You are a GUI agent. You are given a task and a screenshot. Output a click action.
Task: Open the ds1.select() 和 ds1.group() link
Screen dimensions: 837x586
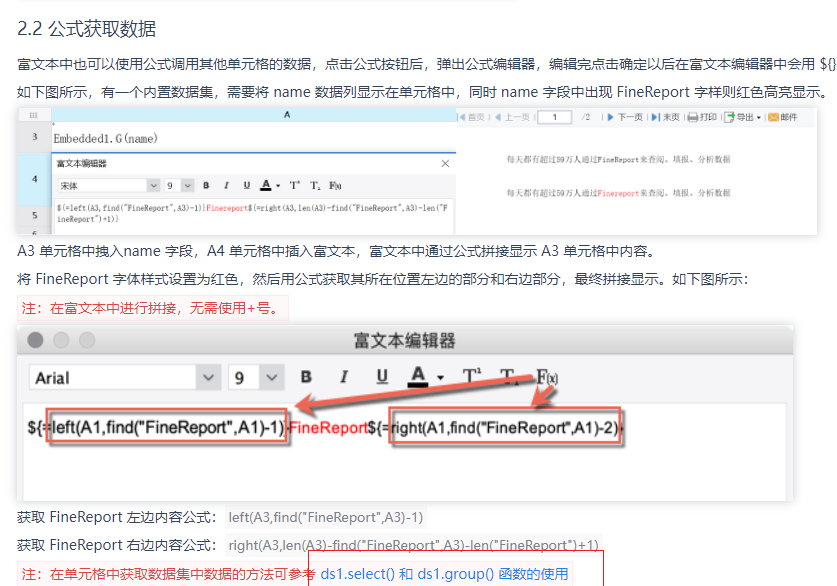click(444, 574)
